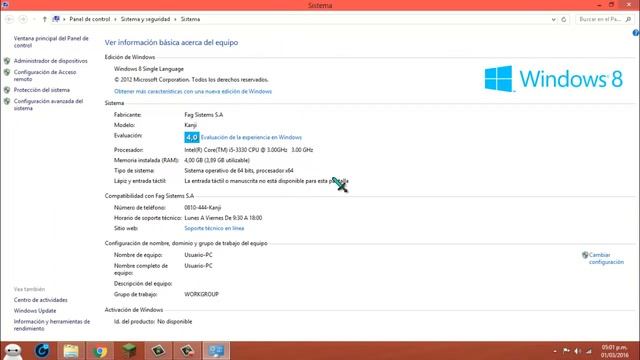
Task: Open the Baymax start icon on taskbar
Action: (x=13, y=351)
